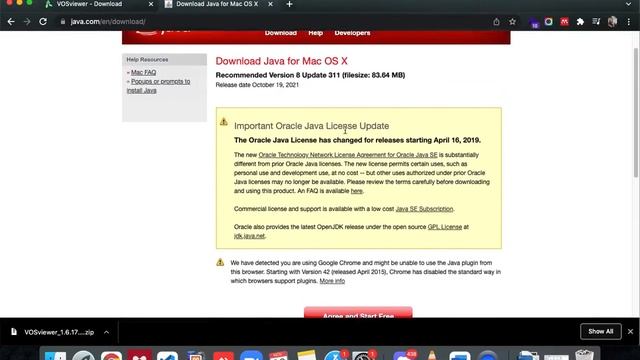This screenshot has width=640, height=360.
Task: Open the Extensions puzzle menu
Action: pos(580,22)
